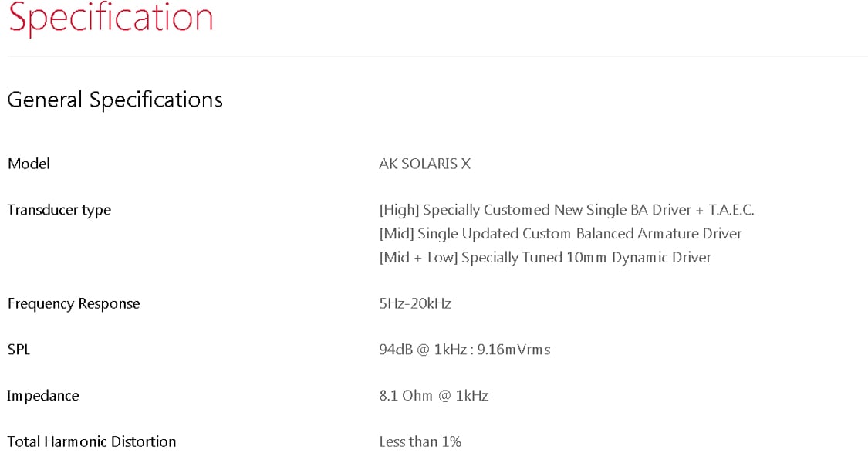Click the Mid Balanced Armature Driver line

[560, 234]
